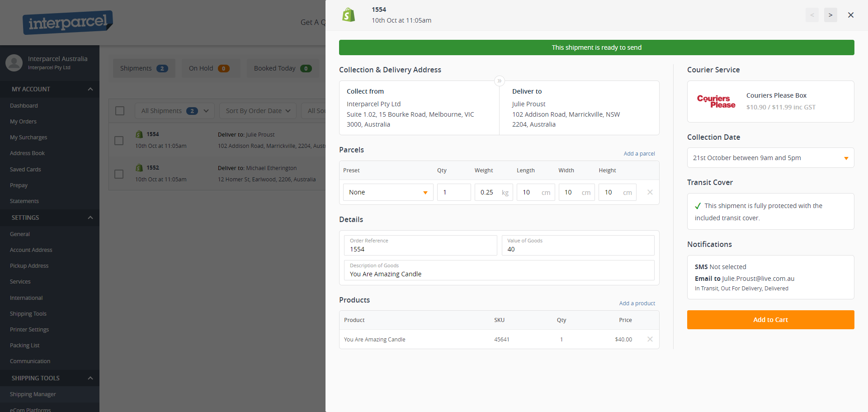Tick checkbox for order 1554
This screenshot has height=412, width=868.
click(x=119, y=141)
